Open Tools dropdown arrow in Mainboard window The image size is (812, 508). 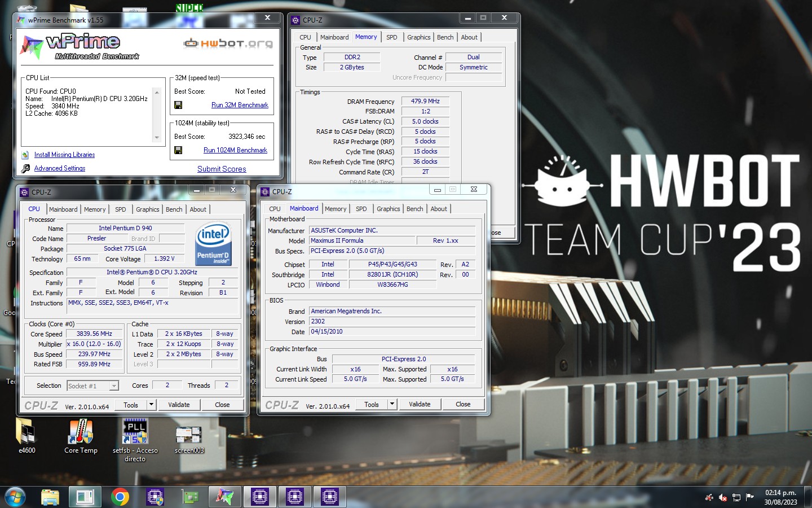(392, 404)
